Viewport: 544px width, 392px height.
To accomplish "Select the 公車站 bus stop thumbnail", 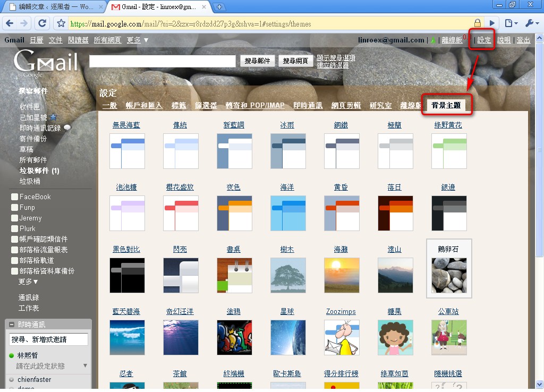I will tap(449, 337).
